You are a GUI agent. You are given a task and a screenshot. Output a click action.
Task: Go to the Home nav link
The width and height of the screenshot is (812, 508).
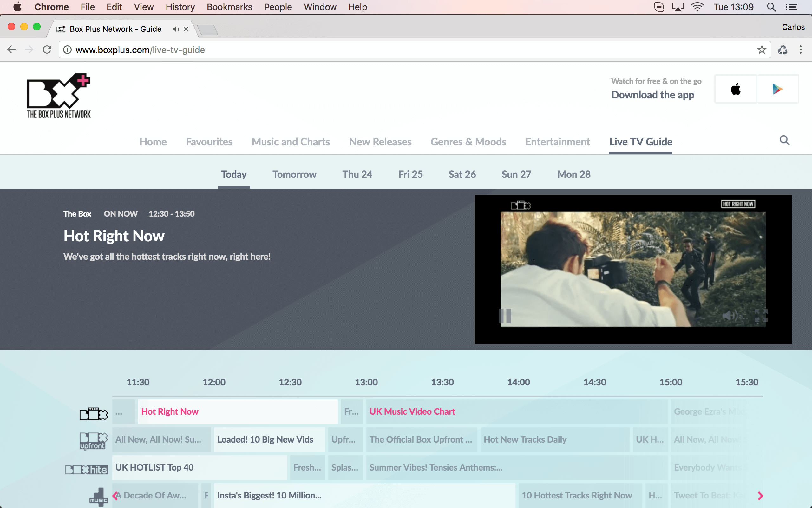[153, 142]
